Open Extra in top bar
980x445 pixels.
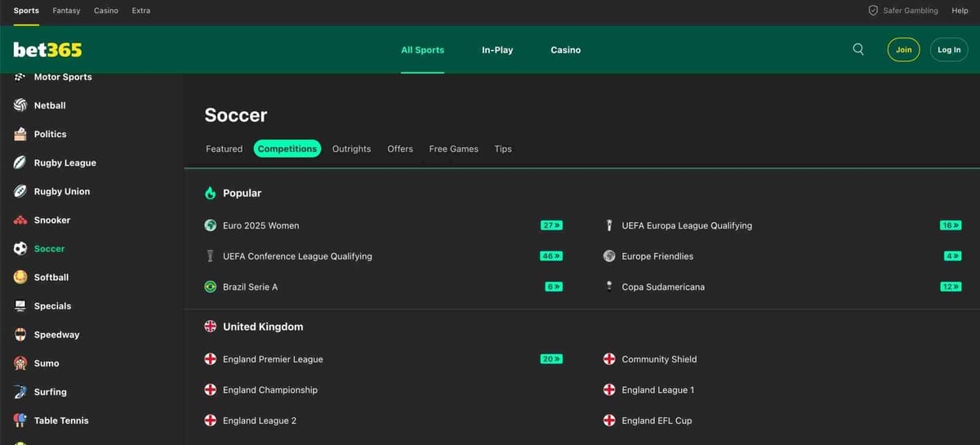point(141,11)
